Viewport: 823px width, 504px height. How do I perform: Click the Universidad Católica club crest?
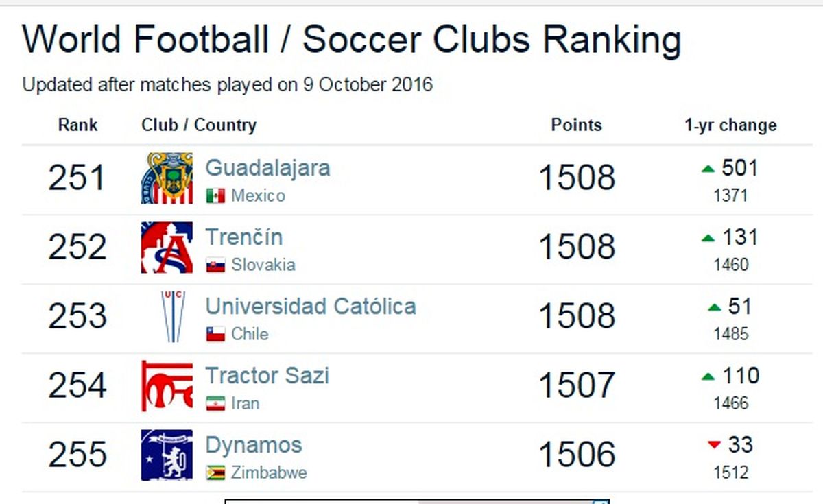172,316
